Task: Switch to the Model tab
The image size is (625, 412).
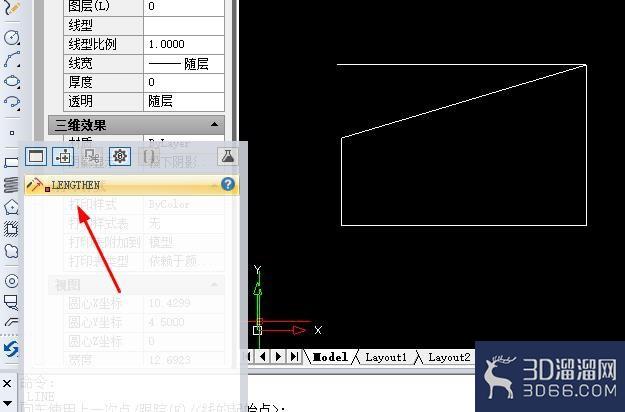Action: pos(330,357)
